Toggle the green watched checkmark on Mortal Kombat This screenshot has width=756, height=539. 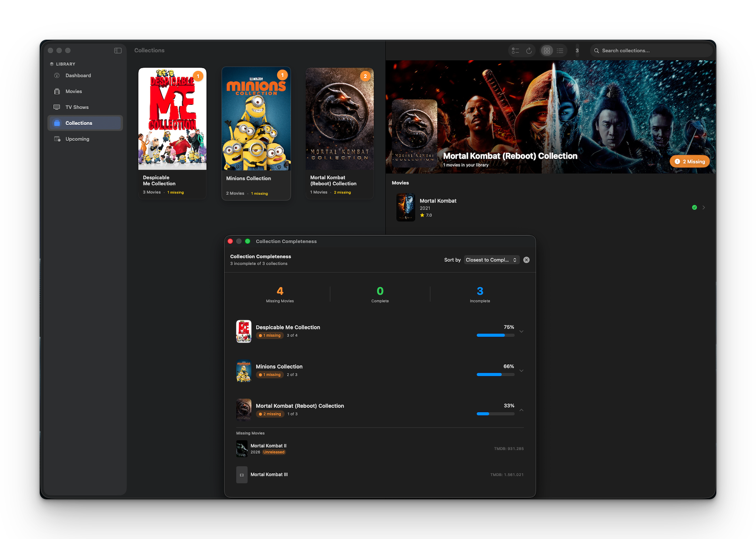coord(694,207)
